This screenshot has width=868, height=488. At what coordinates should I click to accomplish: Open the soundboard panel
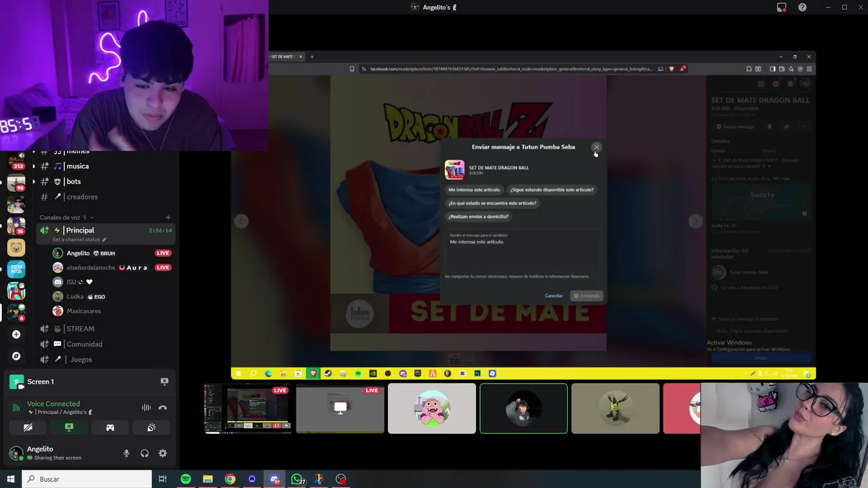(151, 428)
